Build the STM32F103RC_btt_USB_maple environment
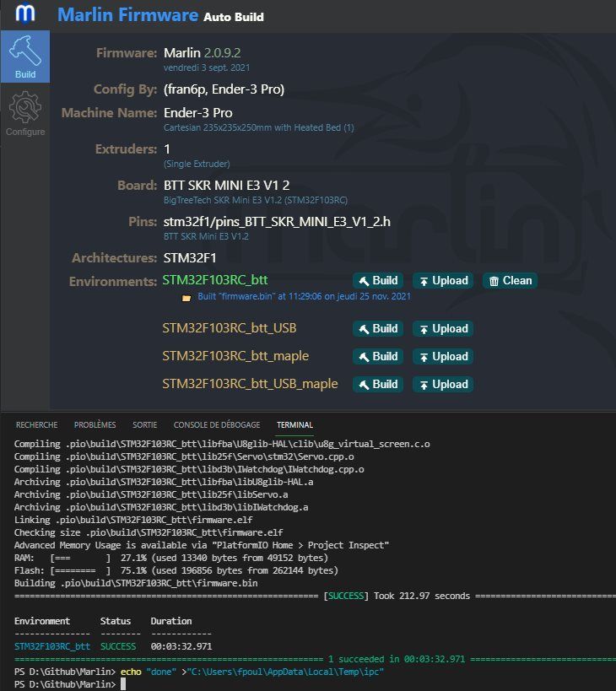 (378, 384)
